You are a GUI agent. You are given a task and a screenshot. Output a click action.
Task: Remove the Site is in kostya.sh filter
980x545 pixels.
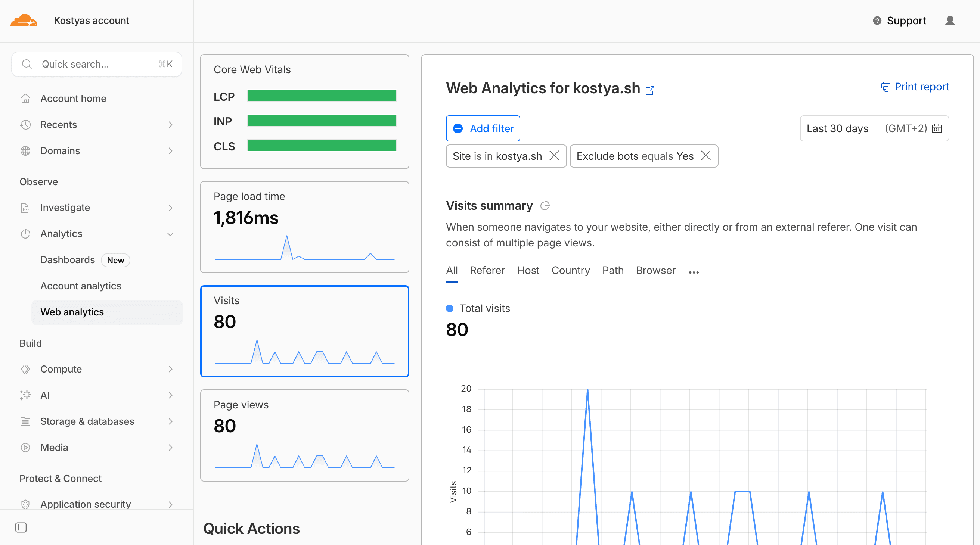coord(554,156)
